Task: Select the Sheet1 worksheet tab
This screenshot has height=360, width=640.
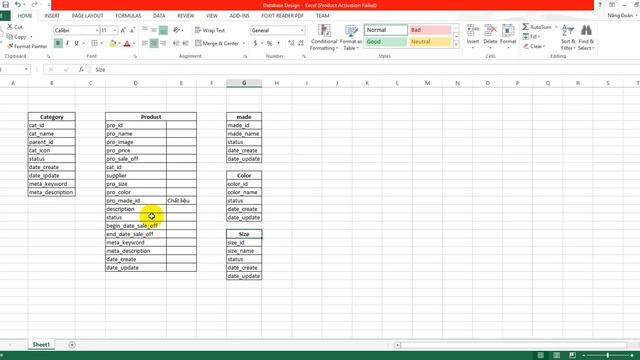Action: point(41,345)
